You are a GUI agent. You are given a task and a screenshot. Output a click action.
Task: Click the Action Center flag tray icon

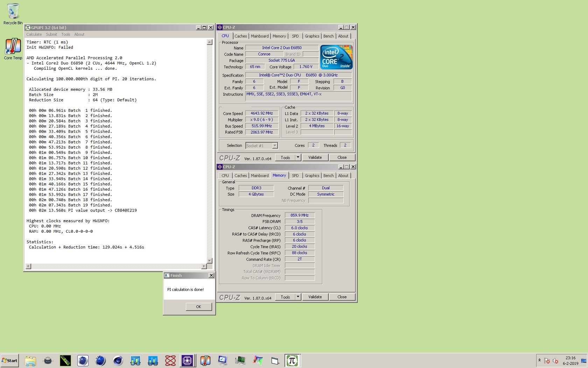point(547,361)
